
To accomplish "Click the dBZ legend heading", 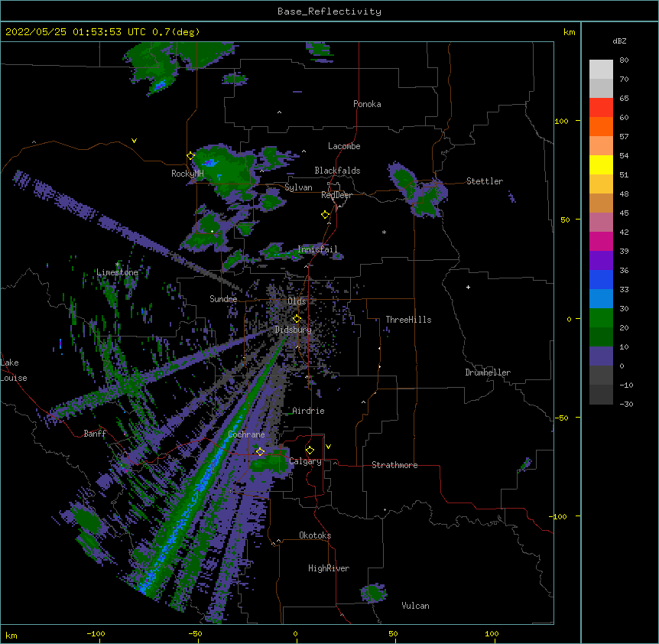I will (x=619, y=41).
